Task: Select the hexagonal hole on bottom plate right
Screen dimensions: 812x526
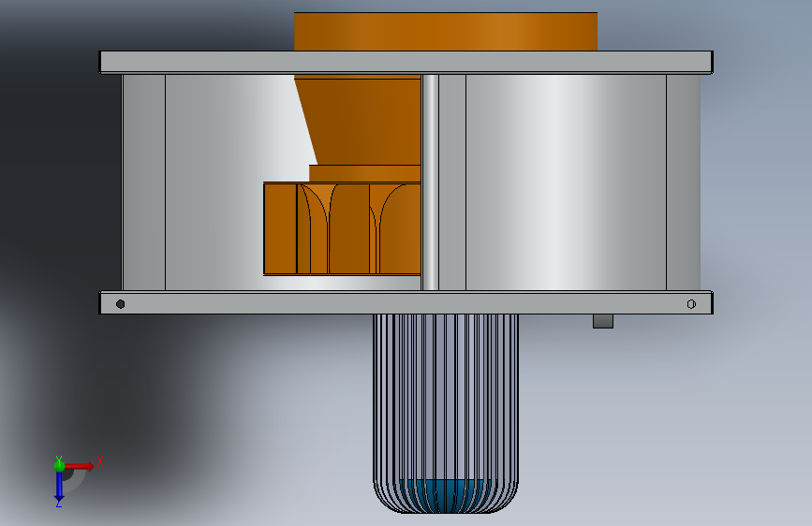Action: click(691, 304)
